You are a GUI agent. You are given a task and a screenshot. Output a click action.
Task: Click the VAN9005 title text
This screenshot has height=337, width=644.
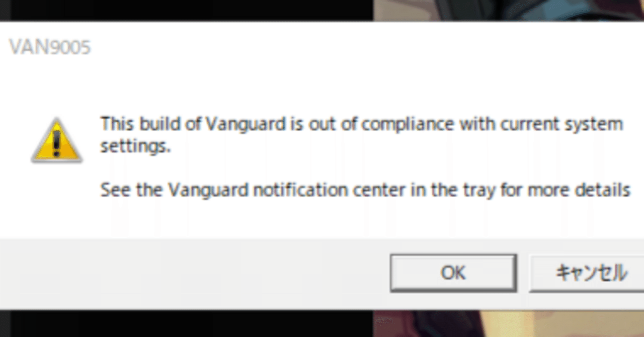coord(49,47)
